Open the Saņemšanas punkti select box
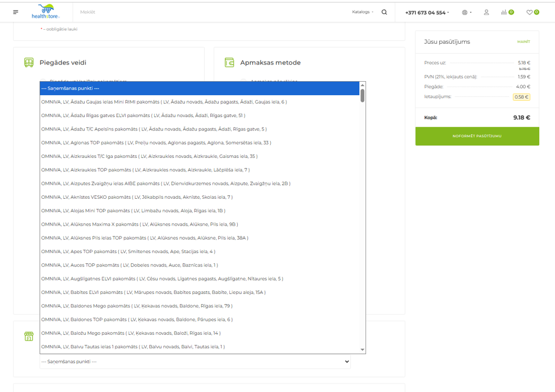555x392 pixels. point(195,362)
